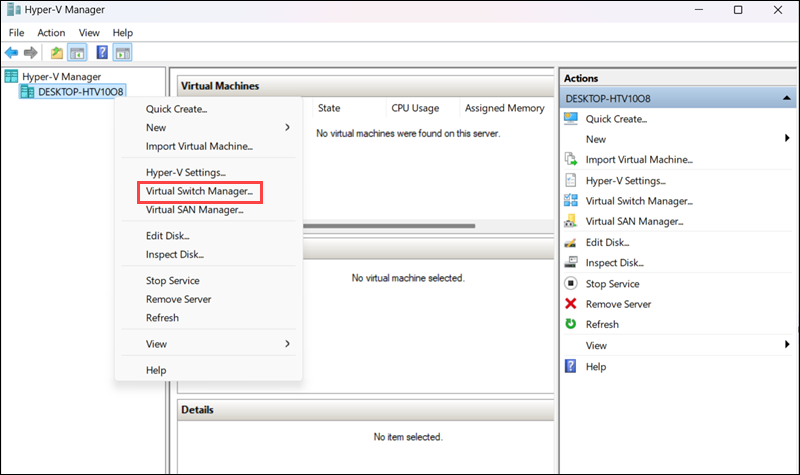Click Refresh text in Actions pane
800x475 pixels.
tap(602, 324)
